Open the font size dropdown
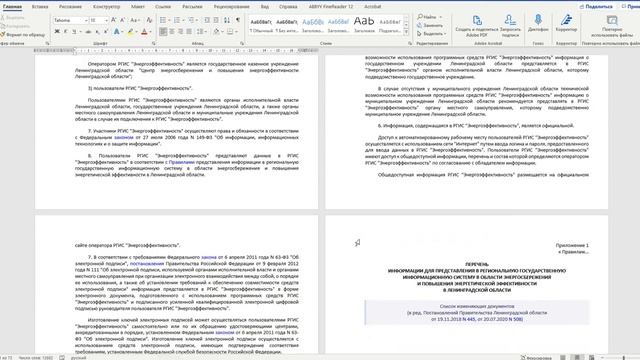The image size is (640, 360). [x=107, y=20]
